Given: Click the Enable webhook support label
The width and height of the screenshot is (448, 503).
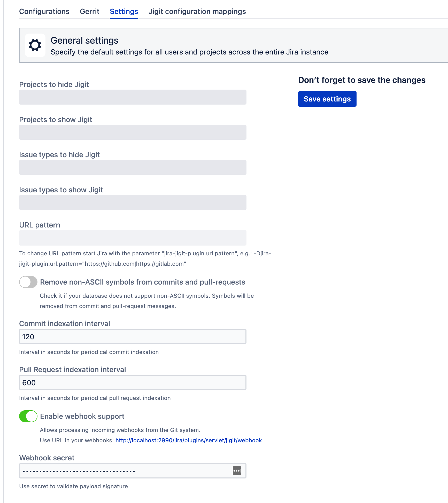Looking at the screenshot, I should point(82,416).
